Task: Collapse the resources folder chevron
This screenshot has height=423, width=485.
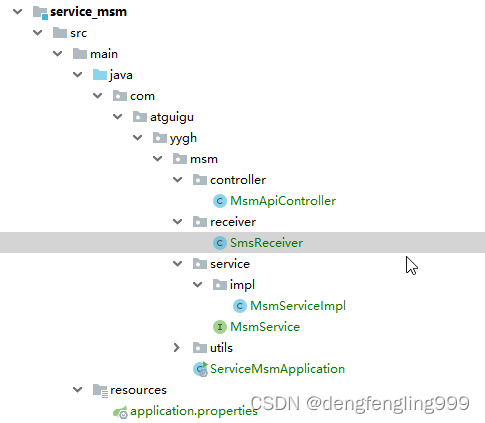Action: coord(78,389)
